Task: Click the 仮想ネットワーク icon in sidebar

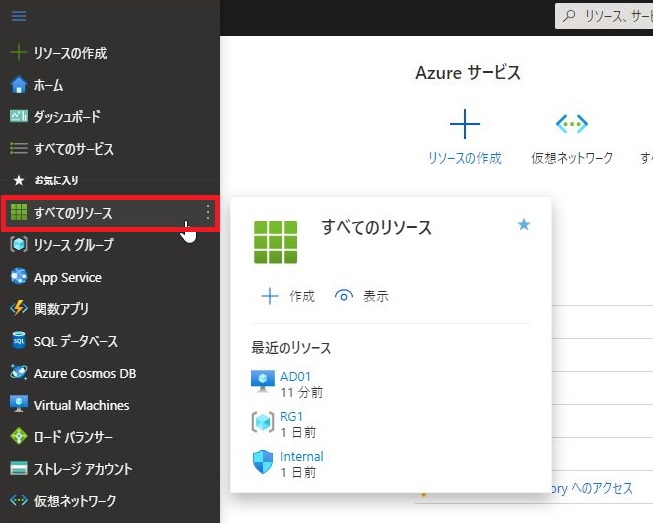Action: [x=18, y=500]
